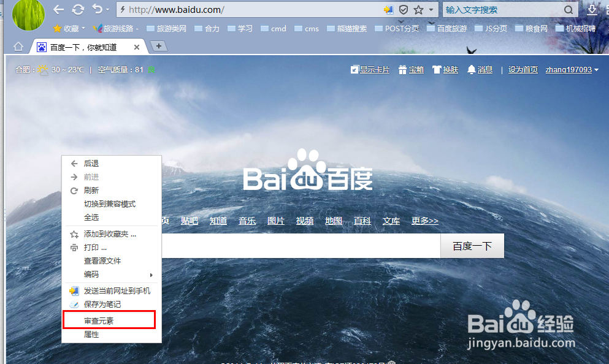The height and width of the screenshot is (364, 609).
Task: Click the 更多>> link
Action: (425, 221)
